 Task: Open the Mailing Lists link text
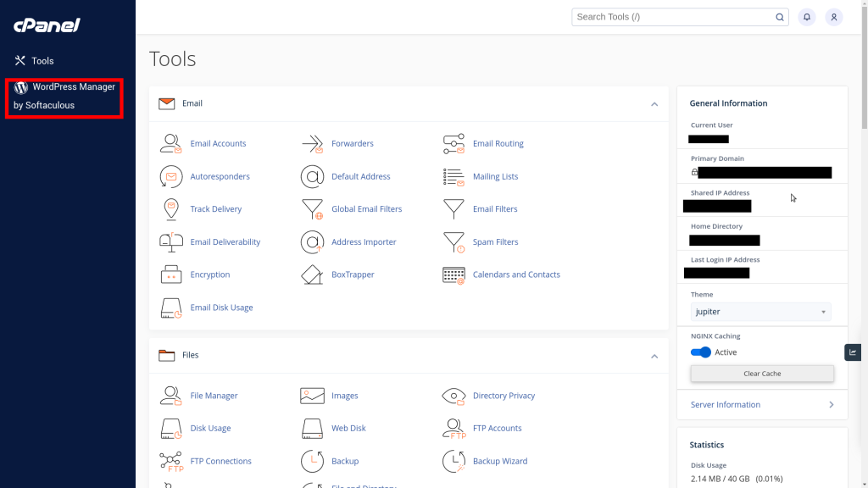coord(495,176)
